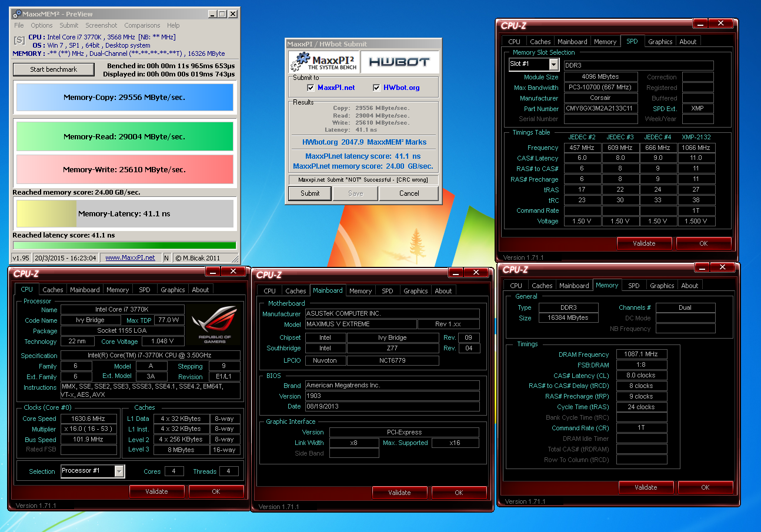The image size is (761, 532).
Task: Click Validate in the CPU-Z SPD window
Action: [x=644, y=243]
